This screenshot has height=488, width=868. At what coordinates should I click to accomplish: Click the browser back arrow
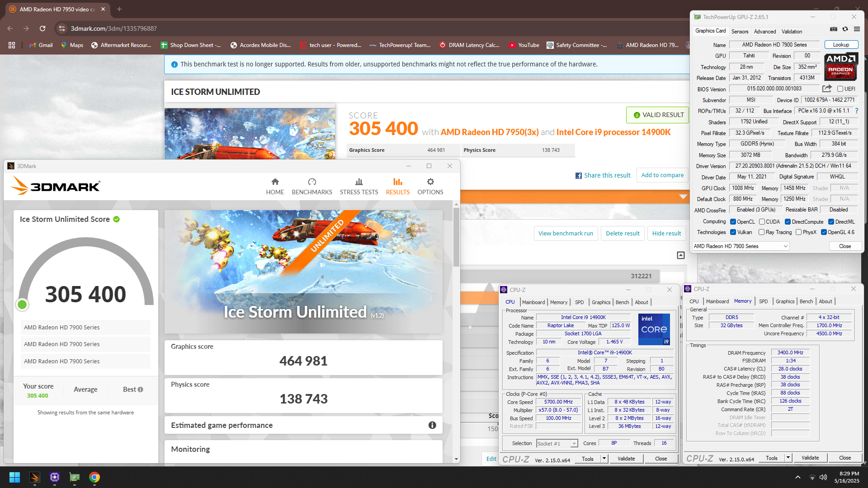click(x=10, y=28)
